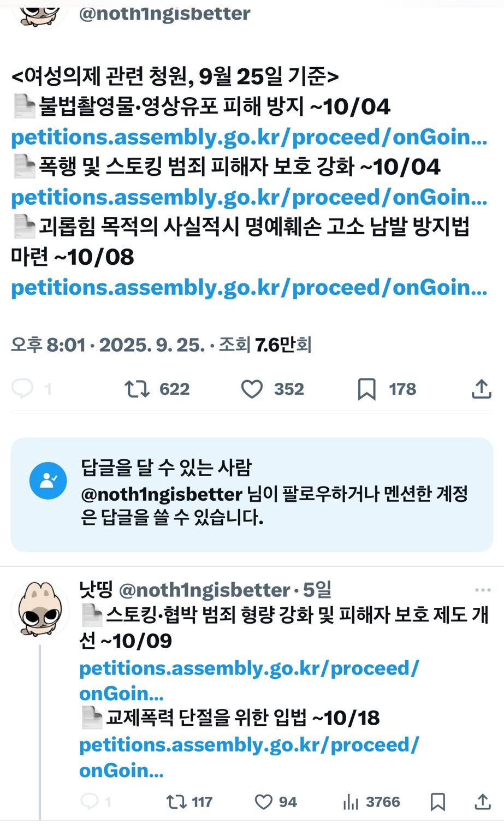Open the 사실적시 명예훼손 petition link
The width and height of the screenshot is (504, 829).
(x=248, y=287)
